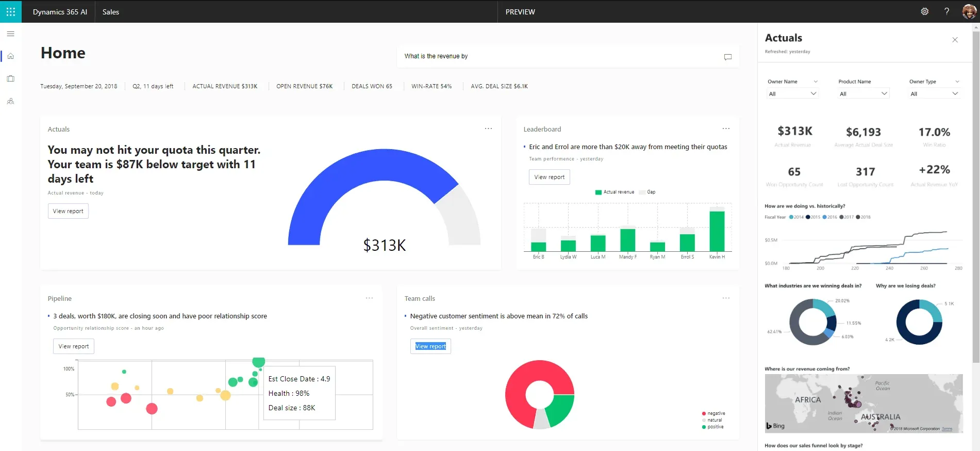Open the team people icon in sidebar
Screen dimensions: 980x451
tap(10, 101)
